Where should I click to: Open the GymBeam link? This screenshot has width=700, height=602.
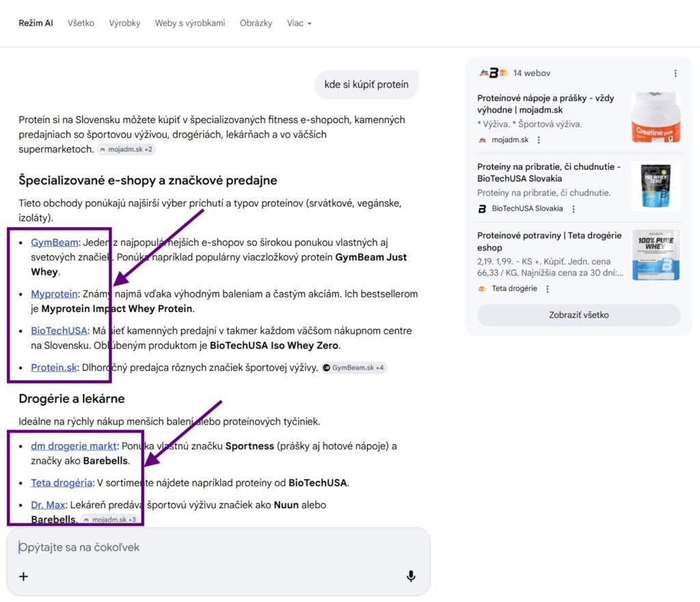(x=55, y=242)
